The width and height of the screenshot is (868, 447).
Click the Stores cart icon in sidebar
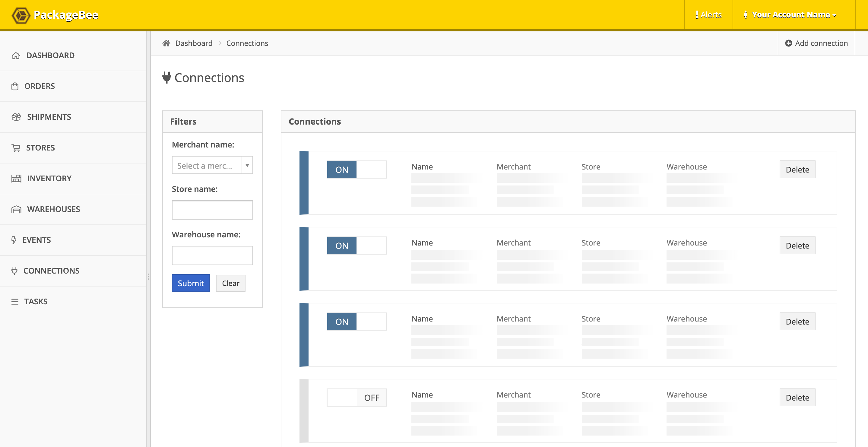16,148
